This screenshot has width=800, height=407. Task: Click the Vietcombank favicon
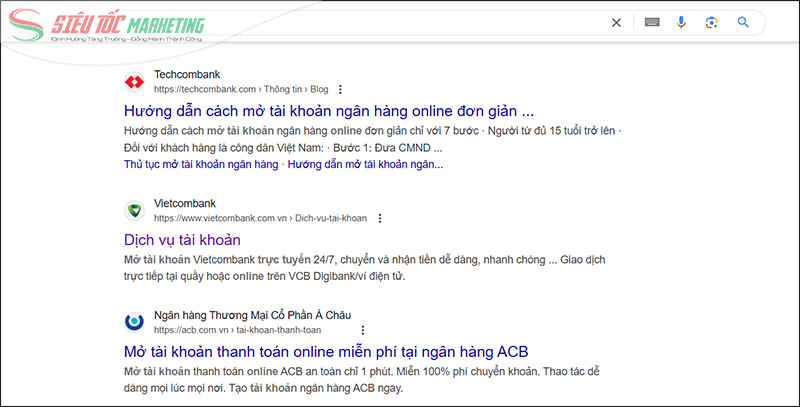coord(133,210)
